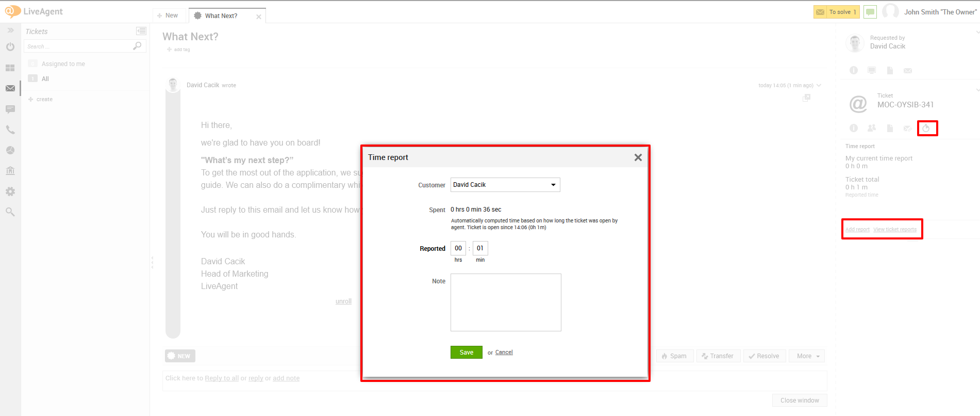Click the 'unroll' link in message

click(x=343, y=301)
